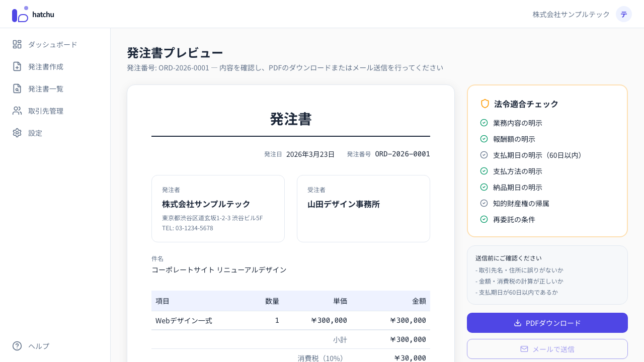
Task: Click the order date 2026年3月23日
Action: coord(310,154)
